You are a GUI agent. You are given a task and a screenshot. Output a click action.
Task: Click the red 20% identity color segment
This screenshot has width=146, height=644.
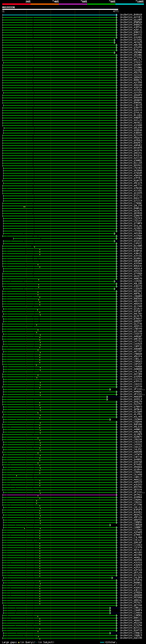tap(16, 4)
